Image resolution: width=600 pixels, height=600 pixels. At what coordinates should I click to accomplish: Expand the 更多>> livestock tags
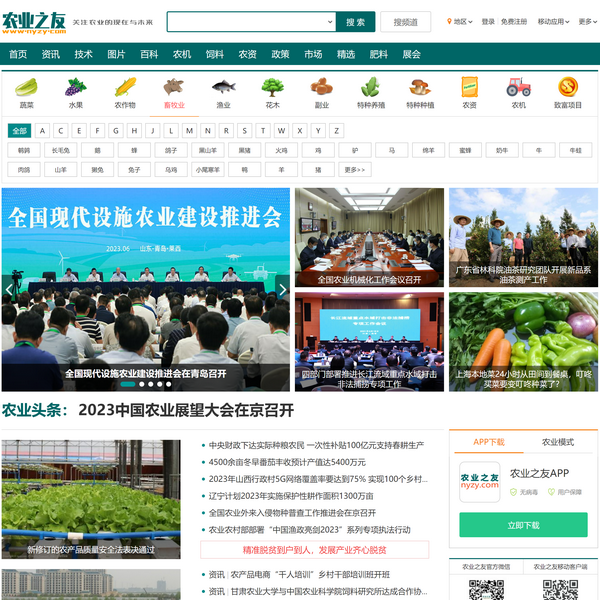356,170
